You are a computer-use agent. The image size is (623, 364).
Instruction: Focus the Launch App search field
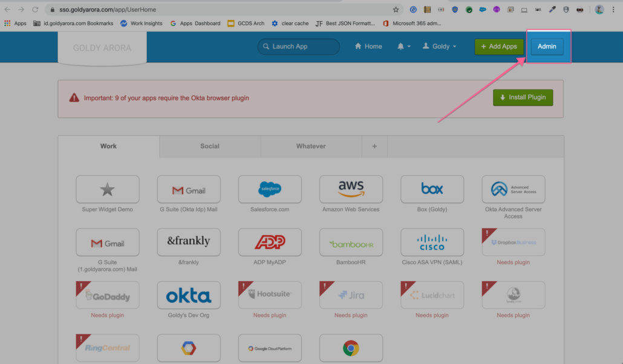pyautogui.click(x=298, y=47)
